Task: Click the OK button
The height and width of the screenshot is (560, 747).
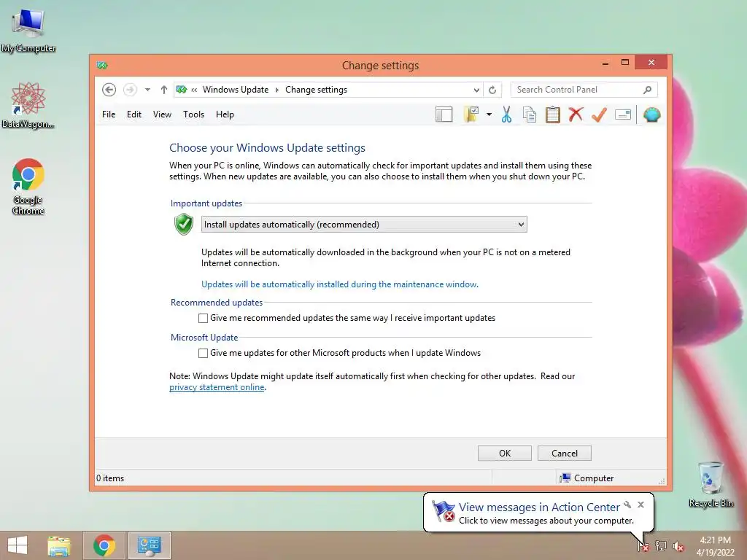Action: pyautogui.click(x=505, y=454)
